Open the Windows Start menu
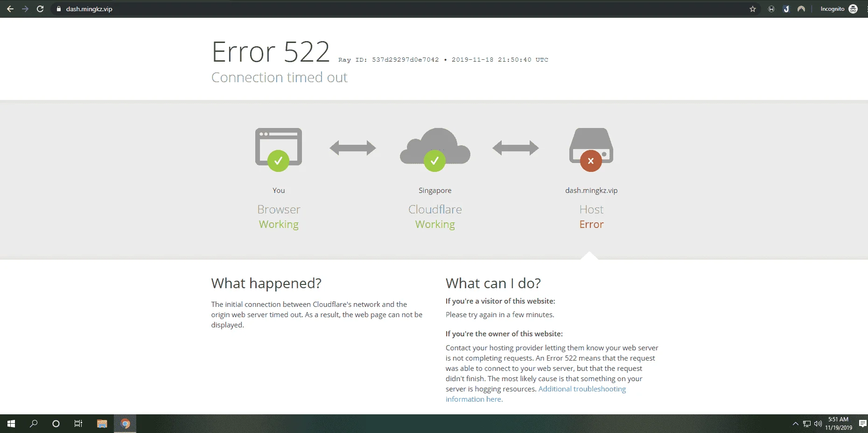Viewport: 868px width, 433px height. (11, 424)
